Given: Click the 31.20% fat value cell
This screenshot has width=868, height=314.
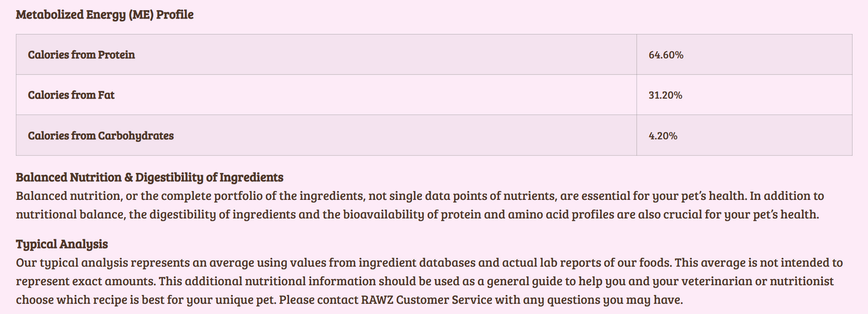Looking at the screenshot, I should click(666, 95).
